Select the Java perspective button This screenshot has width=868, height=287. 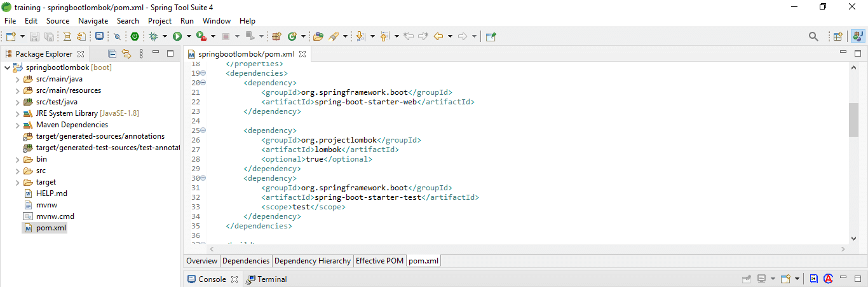click(x=857, y=36)
